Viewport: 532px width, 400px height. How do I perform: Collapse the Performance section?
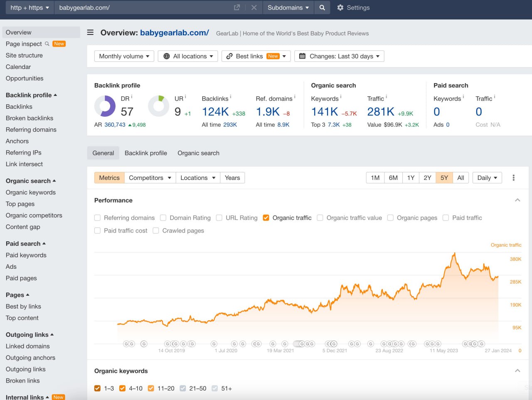point(517,200)
